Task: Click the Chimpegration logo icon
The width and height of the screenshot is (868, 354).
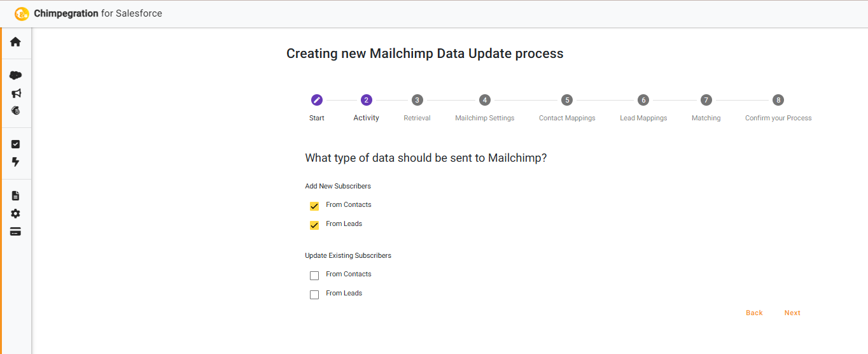Action: [22, 13]
